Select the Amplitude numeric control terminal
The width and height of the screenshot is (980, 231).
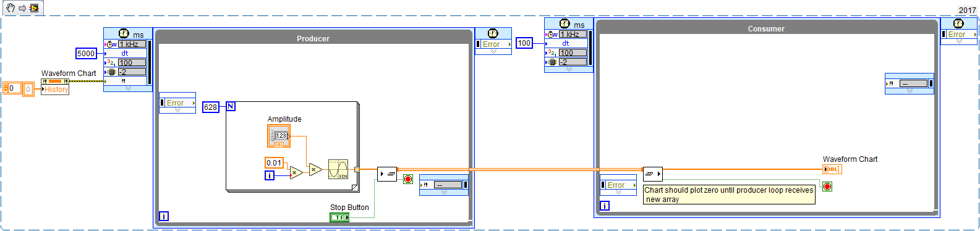click(278, 136)
